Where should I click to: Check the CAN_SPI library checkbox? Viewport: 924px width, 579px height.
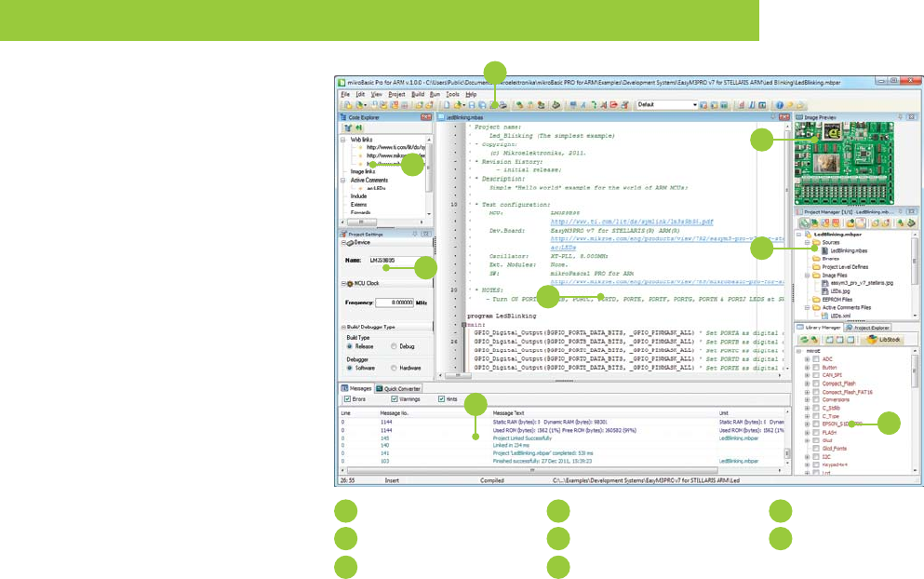816,375
